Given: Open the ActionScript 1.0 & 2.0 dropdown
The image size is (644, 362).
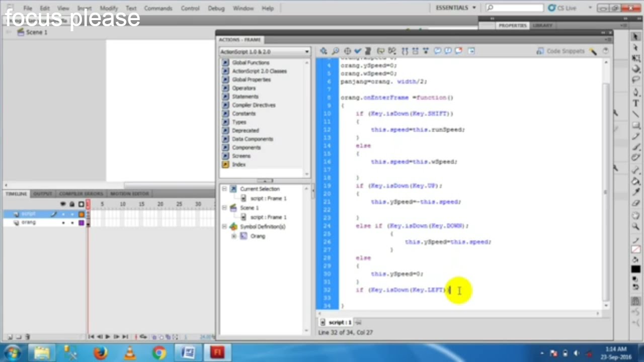Looking at the screenshot, I should click(x=265, y=52).
